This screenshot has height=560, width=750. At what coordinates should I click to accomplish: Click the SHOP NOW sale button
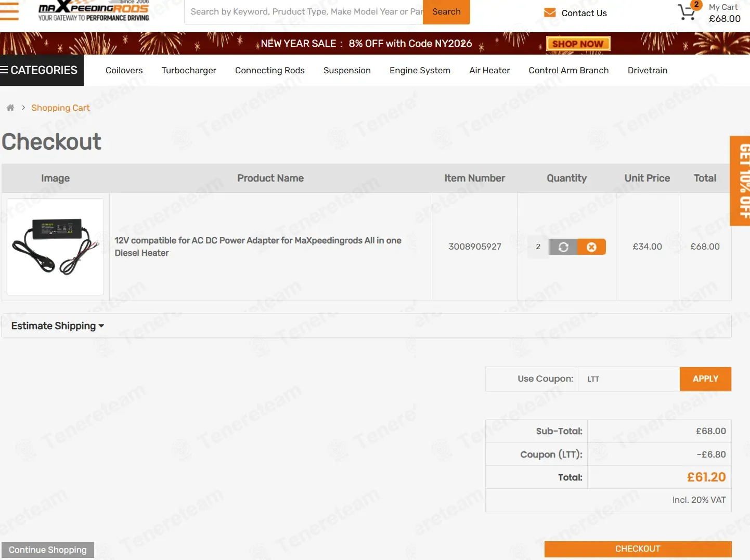(578, 44)
